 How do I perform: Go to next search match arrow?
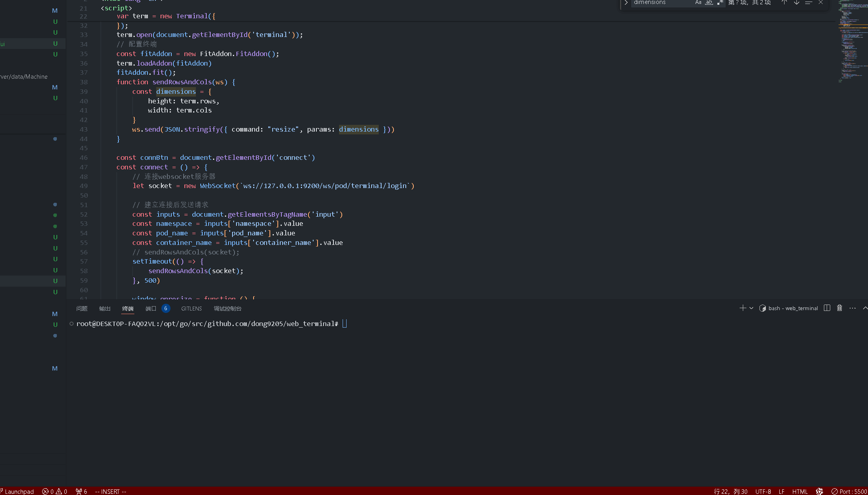click(796, 2)
